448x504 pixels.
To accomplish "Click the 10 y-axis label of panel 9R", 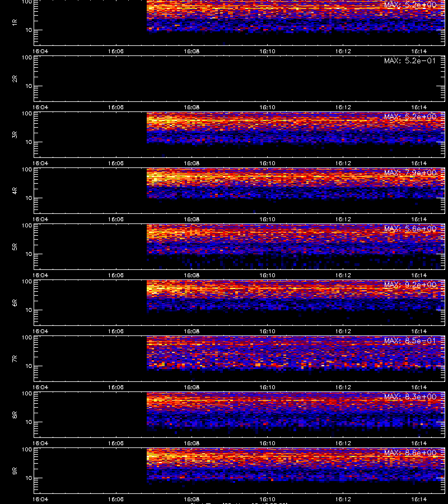I will click(x=29, y=478).
